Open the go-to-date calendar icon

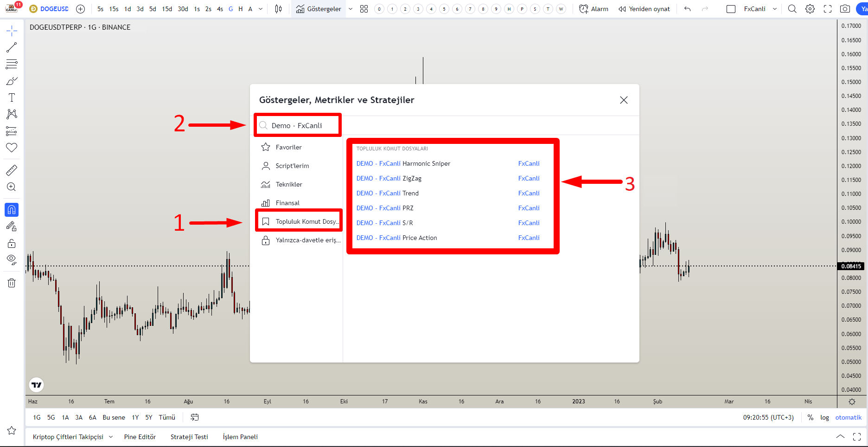pyautogui.click(x=195, y=417)
